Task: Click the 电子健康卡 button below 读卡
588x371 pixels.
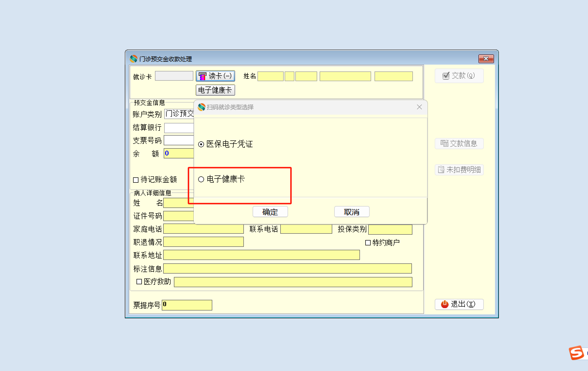Action: click(215, 90)
